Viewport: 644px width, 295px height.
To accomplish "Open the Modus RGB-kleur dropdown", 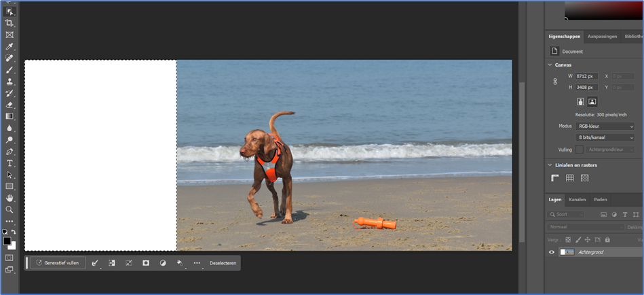I will pos(605,126).
